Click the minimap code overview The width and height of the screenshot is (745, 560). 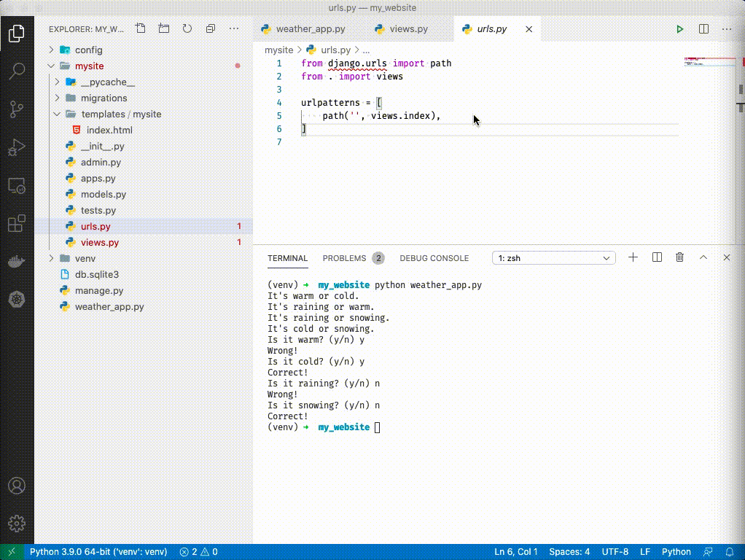701,63
